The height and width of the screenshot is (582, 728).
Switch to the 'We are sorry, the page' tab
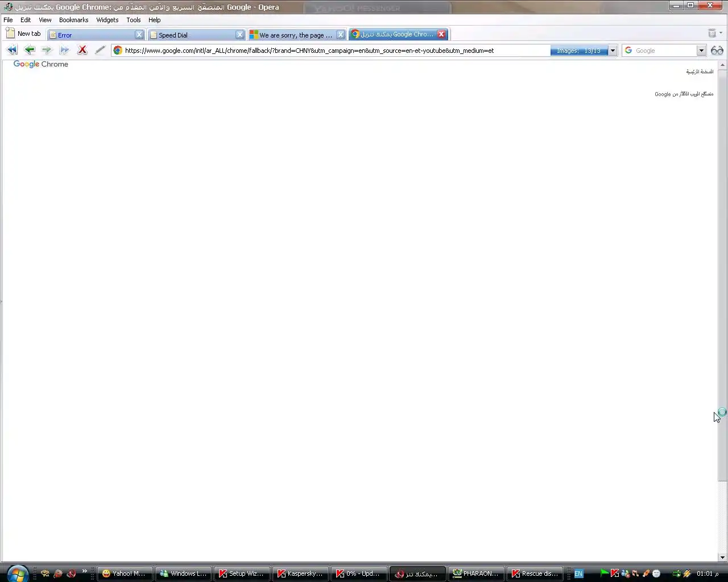[x=293, y=35]
